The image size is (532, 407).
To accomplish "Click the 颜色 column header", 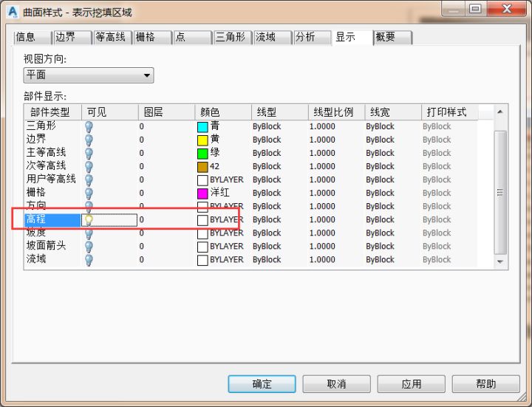I will 223,112.
